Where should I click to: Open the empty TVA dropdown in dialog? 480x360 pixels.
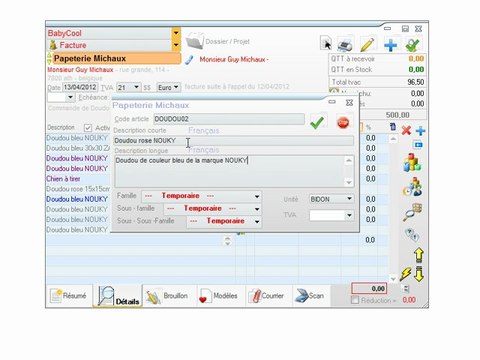pyautogui.click(x=349, y=215)
